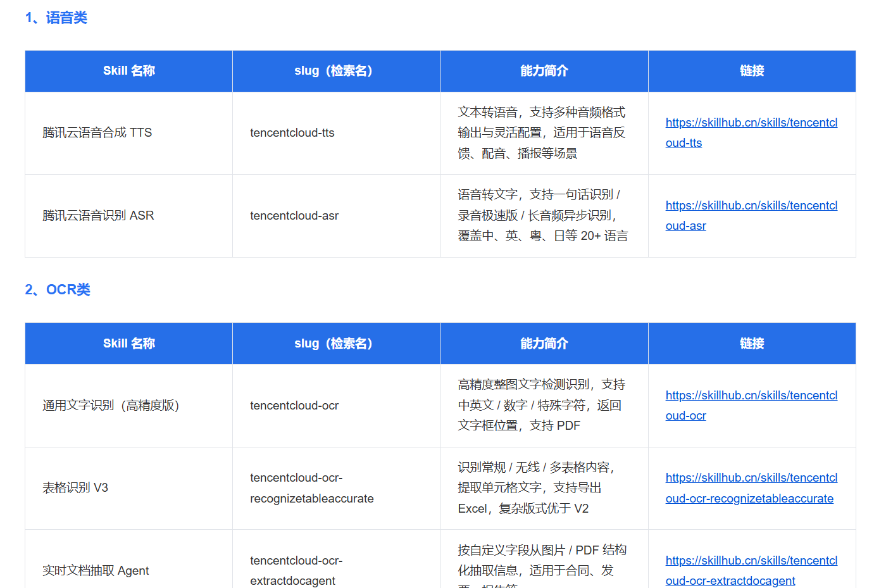The height and width of the screenshot is (588, 874).
Task: Click "Skill 名称" header in the OCR类 table
Action: click(x=129, y=344)
